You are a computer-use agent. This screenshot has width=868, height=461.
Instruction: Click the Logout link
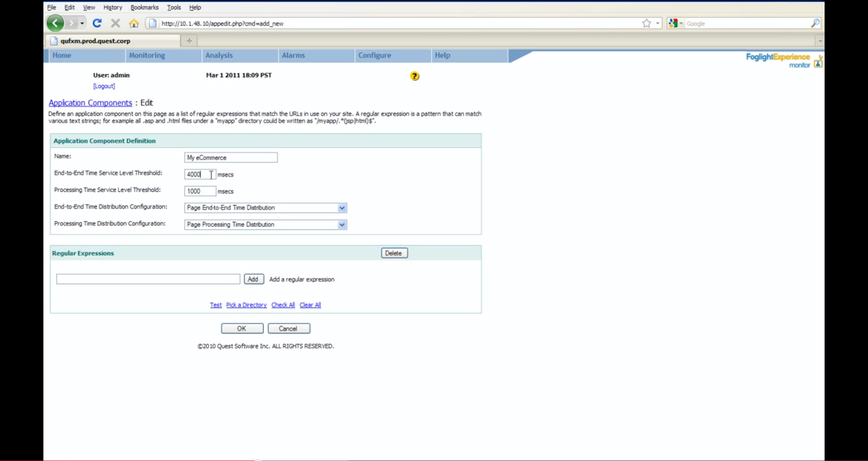pos(104,86)
